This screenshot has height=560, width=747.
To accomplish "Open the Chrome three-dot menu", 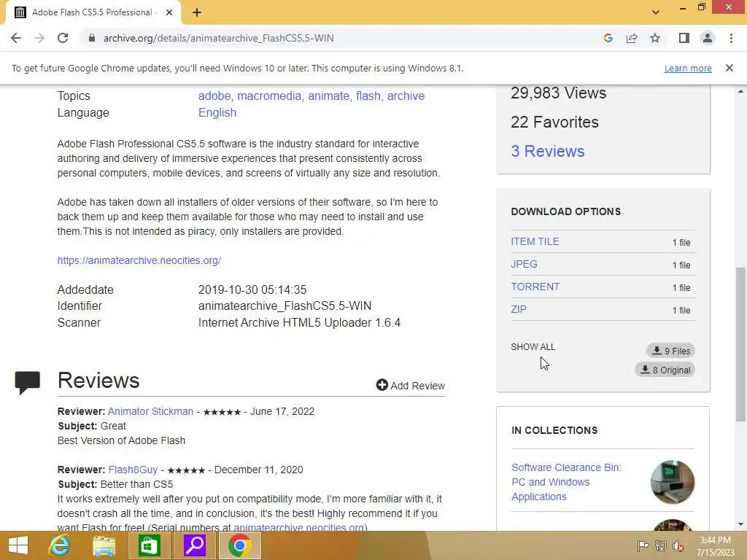I will coord(731,38).
